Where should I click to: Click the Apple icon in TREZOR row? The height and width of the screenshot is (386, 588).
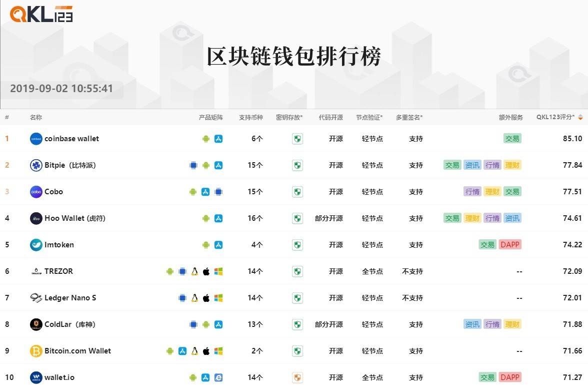[x=206, y=271]
